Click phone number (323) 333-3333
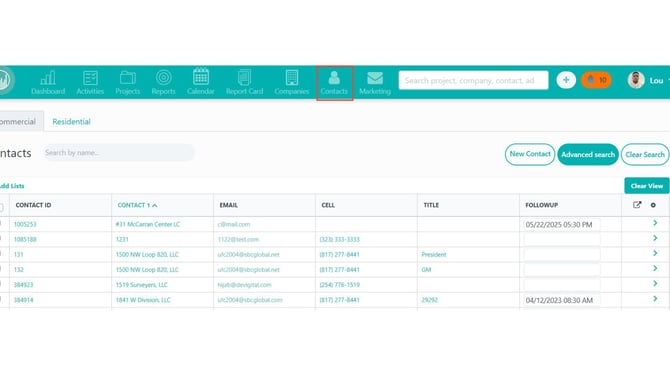Viewport: 670px width, 376px height. pos(340,239)
